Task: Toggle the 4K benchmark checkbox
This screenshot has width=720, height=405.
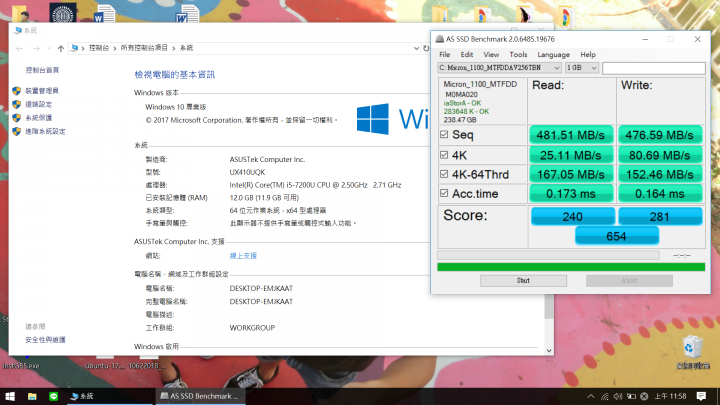Action: [x=444, y=155]
